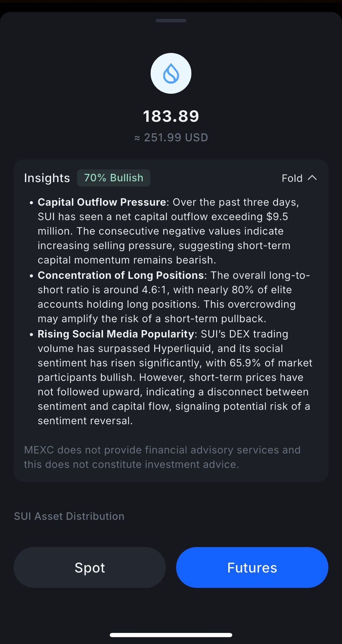This screenshot has width=342, height=644.
Task: Click the Rising Social Media Popularity heading
Action: coord(116,334)
